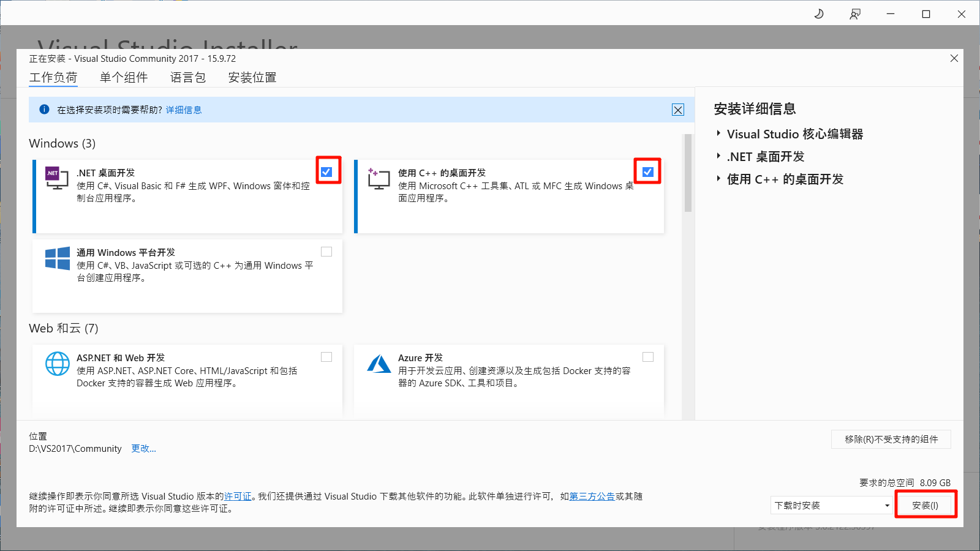The image size is (980, 551).
Task: Click the Windows (3) section heading
Action: click(x=62, y=143)
